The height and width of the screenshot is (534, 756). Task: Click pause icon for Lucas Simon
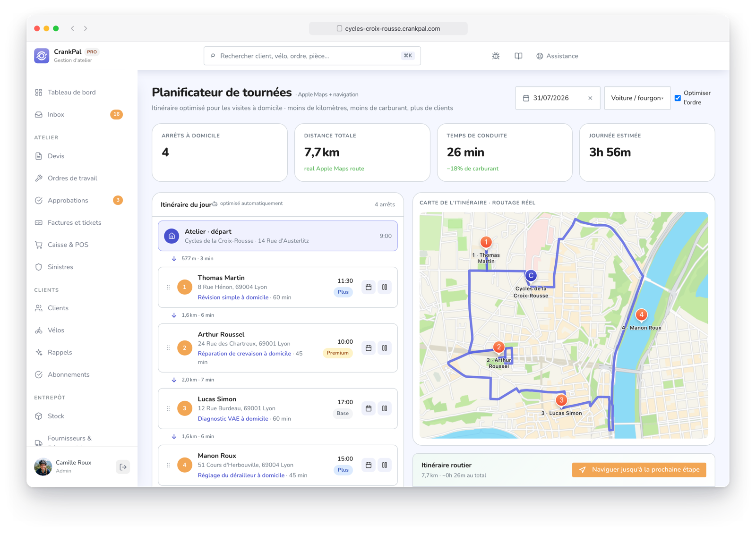click(x=385, y=408)
